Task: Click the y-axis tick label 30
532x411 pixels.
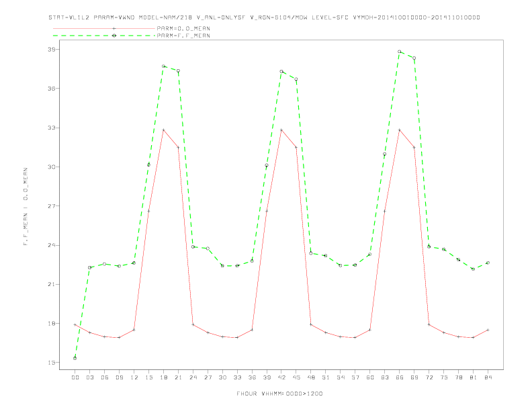Action: pyautogui.click(x=52, y=167)
